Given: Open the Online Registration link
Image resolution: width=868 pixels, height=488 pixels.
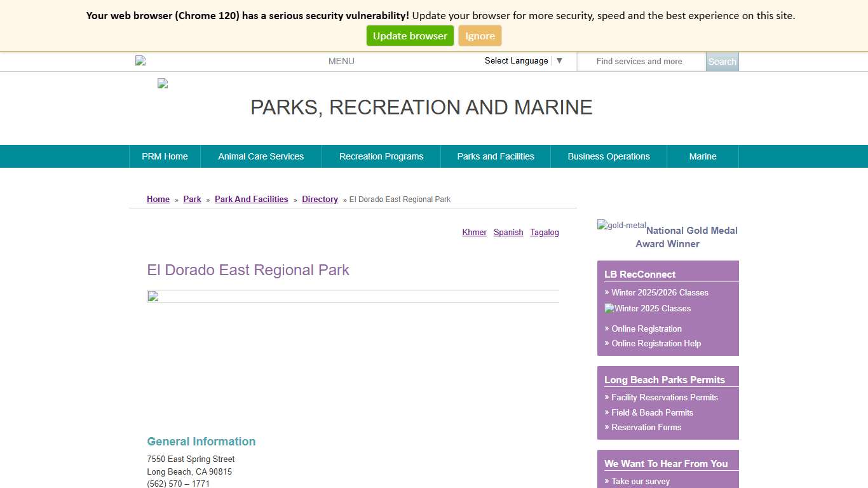Looking at the screenshot, I should tap(646, 329).
